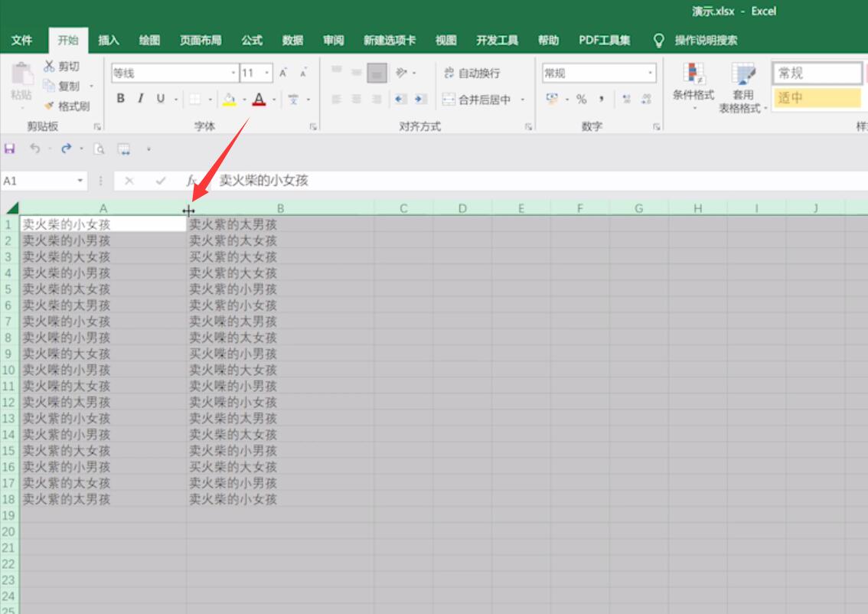The width and height of the screenshot is (868, 614).
Task: Click the accounting currency format icon
Action: pyautogui.click(x=552, y=99)
